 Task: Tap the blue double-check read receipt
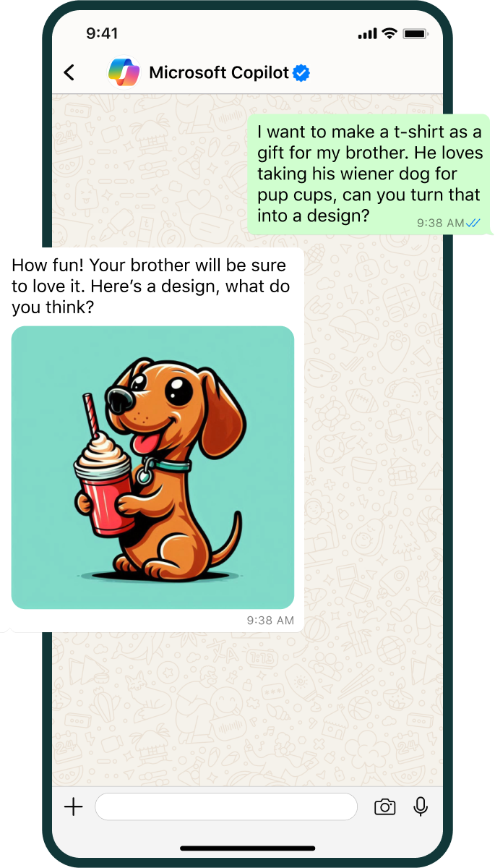click(x=473, y=223)
